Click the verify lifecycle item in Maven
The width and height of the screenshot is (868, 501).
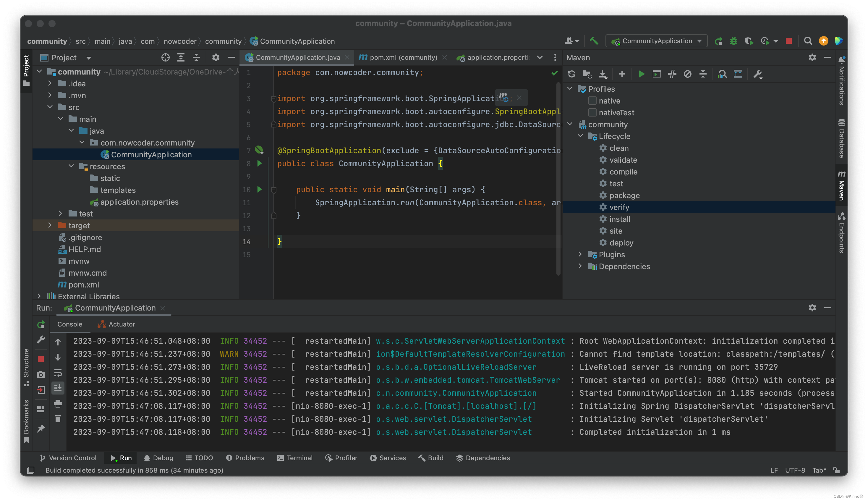click(x=619, y=207)
